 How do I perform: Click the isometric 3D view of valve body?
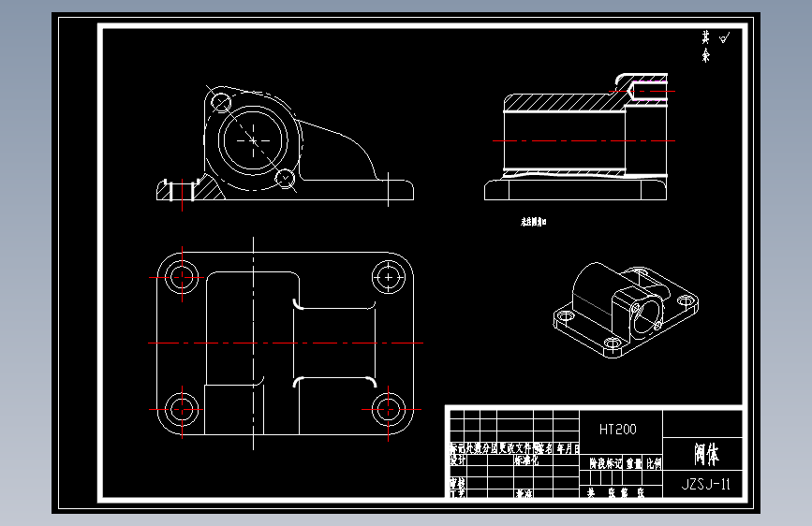pyautogui.click(x=626, y=310)
